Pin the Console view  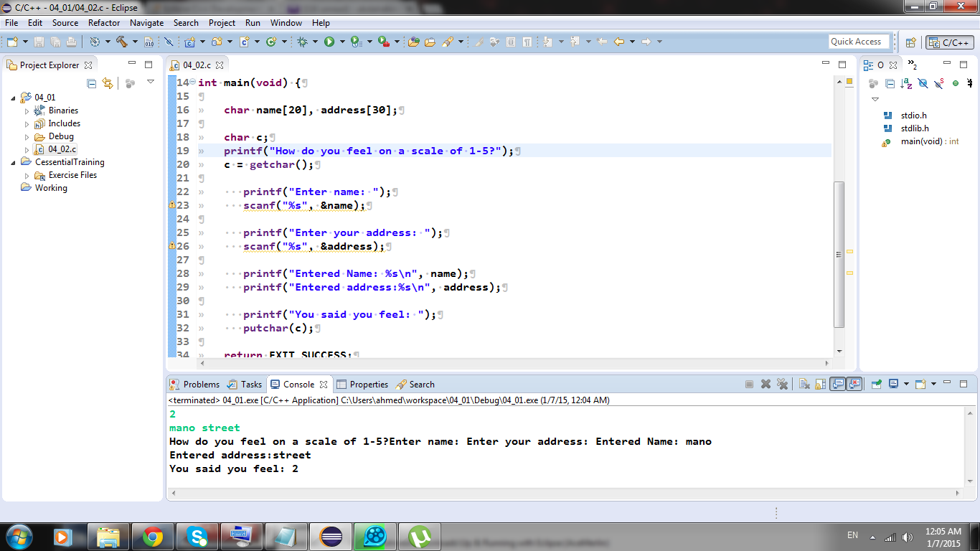coord(876,385)
